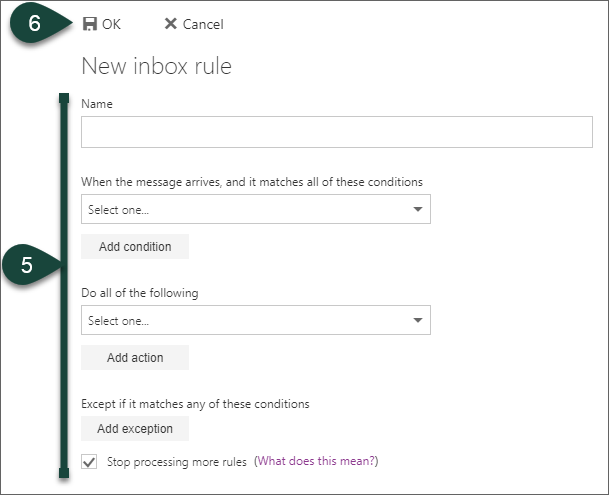Uncheck the Stop processing more rules checkbox

pos(90,461)
